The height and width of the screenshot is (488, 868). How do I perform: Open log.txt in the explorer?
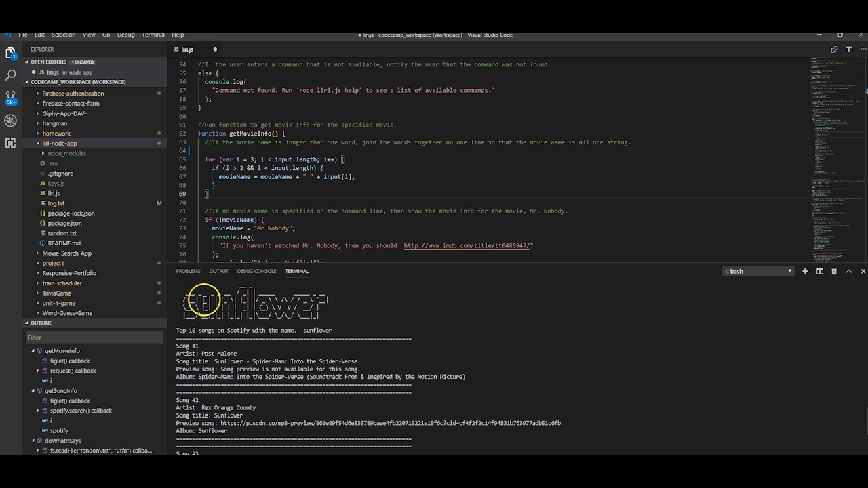56,203
